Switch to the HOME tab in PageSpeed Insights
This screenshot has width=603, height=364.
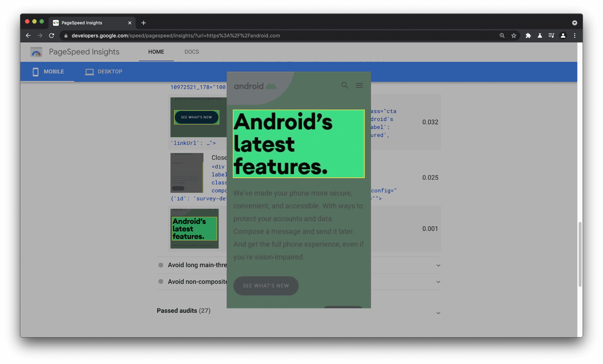click(x=156, y=52)
